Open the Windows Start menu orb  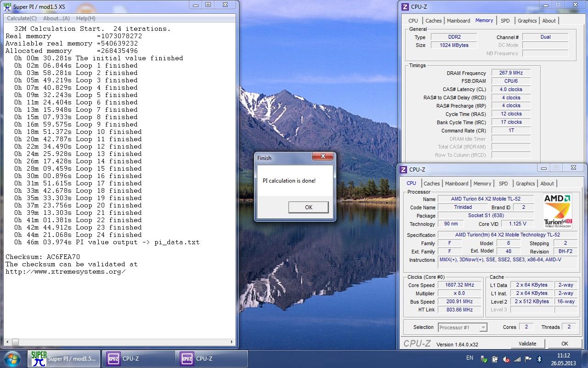(13, 358)
